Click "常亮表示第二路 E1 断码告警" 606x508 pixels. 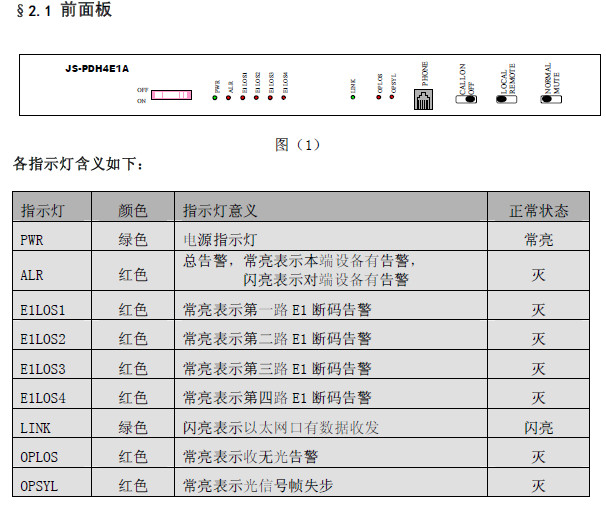pyautogui.click(x=277, y=339)
